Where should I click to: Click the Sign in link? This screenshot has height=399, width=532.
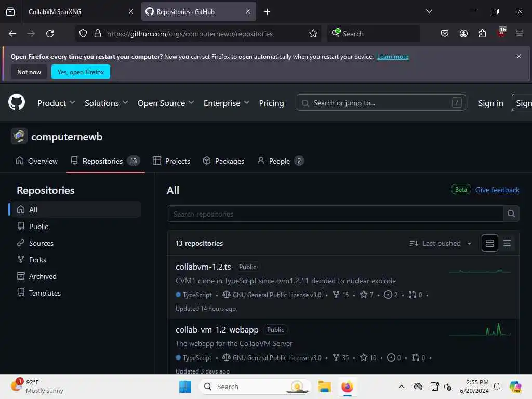coord(490,103)
